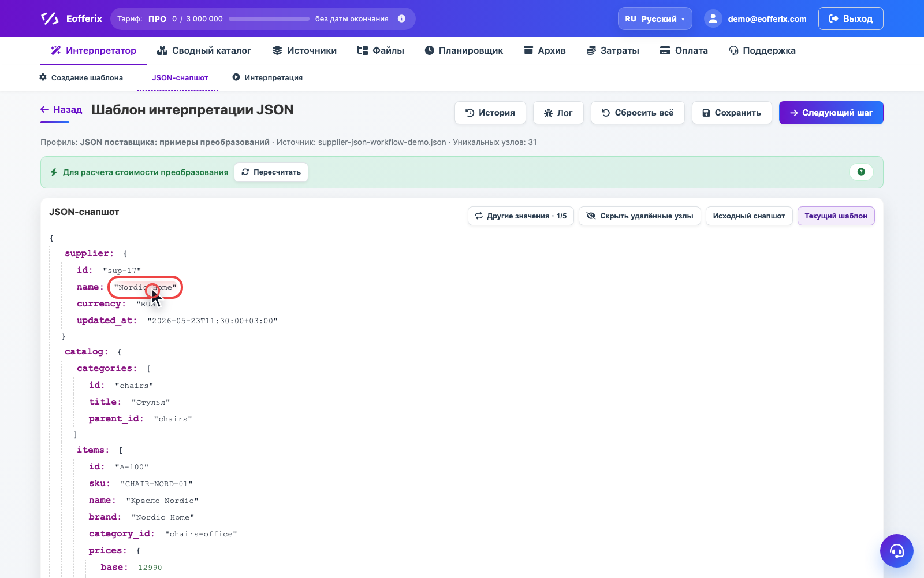The image size is (924, 578).
Task: Select the sku value "CHAIR-NORD-01"
Action: (x=157, y=484)
